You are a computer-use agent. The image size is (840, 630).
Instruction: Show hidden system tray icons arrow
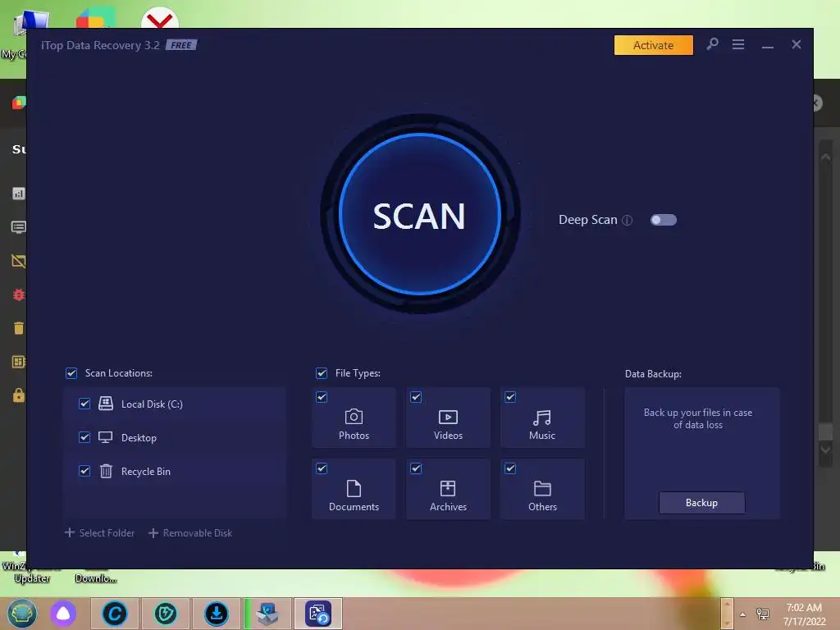pos(743,614)
